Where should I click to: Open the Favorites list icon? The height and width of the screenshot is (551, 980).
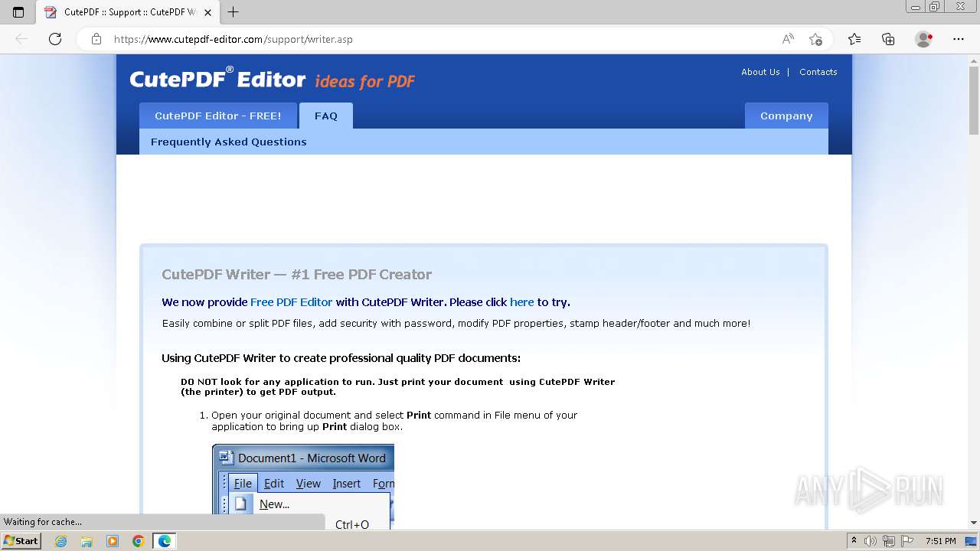pos(854,39)
